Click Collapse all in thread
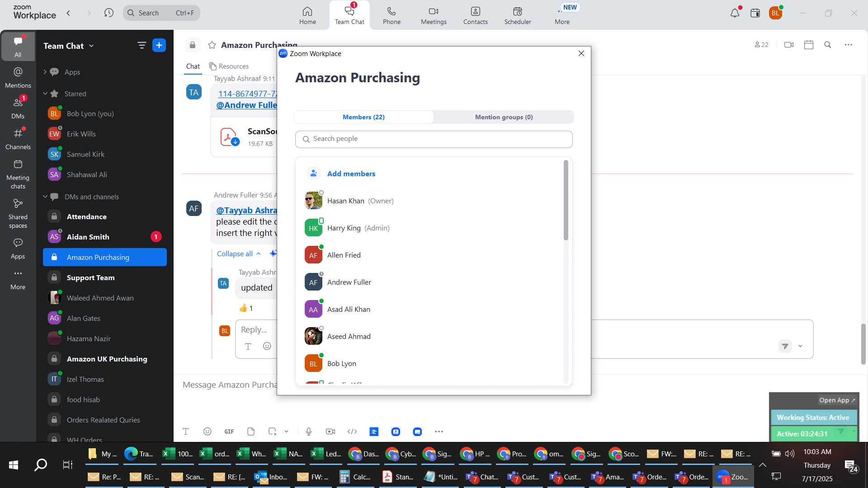 [239, 253]
